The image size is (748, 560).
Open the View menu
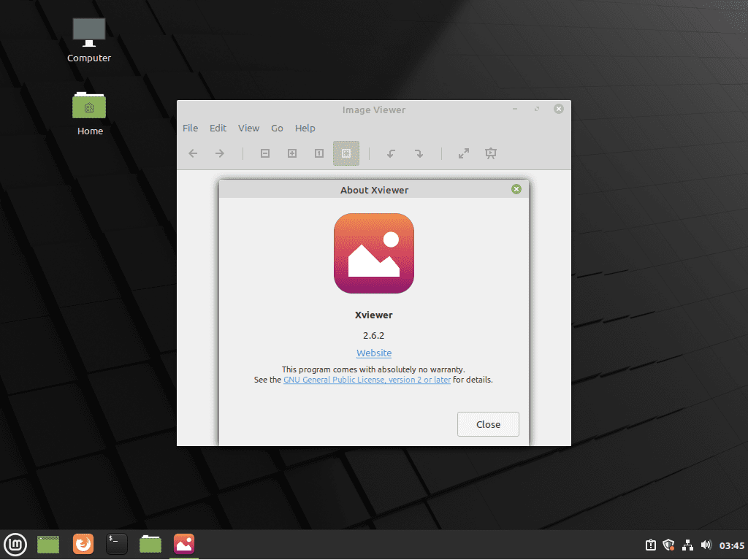(248, 128)
